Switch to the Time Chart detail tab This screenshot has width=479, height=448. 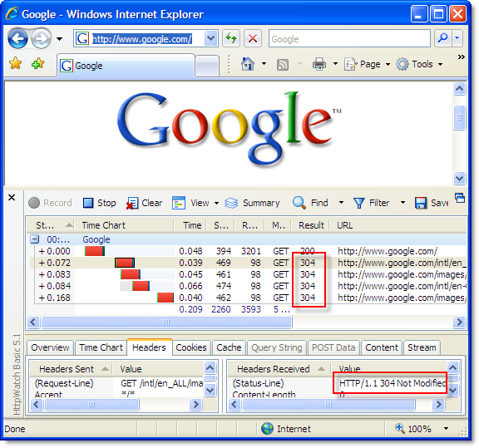tap(101, 347)
